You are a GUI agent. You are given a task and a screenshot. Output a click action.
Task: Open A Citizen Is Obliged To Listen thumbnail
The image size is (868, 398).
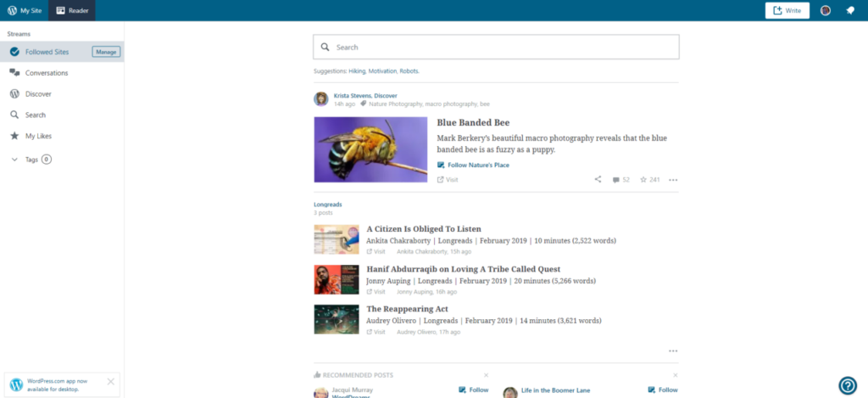[x=337, y=239]
